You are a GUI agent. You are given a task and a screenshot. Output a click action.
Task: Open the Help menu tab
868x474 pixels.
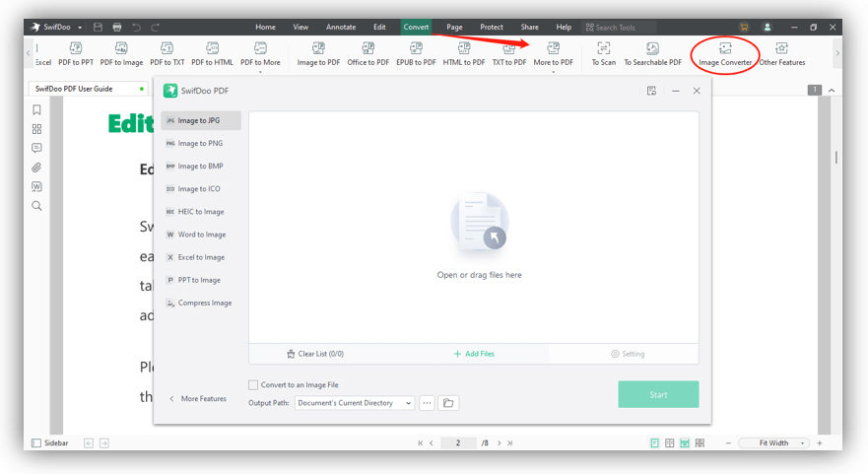coord(564,27)
